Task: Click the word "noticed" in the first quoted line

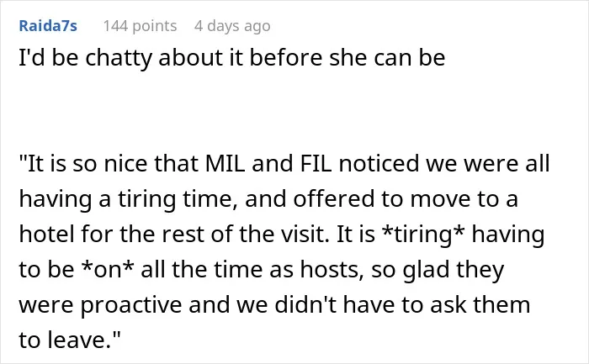Action: 379,163
